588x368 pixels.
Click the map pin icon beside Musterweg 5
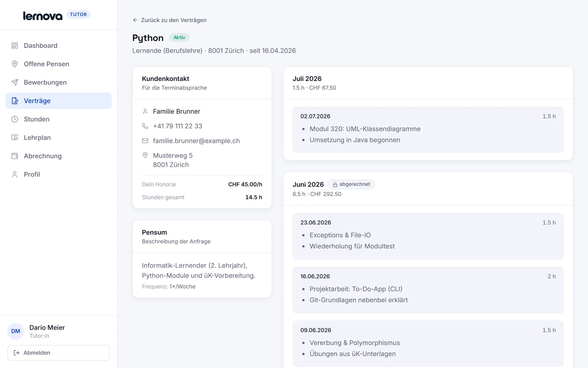point(145,155)
